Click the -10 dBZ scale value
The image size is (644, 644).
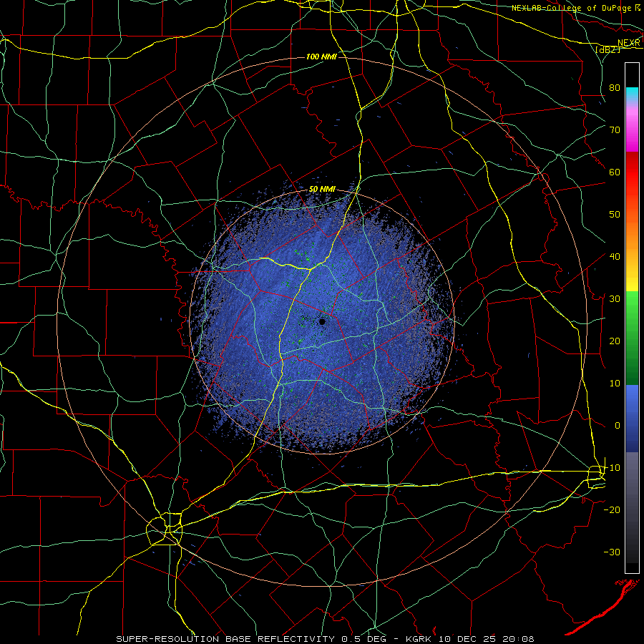[x=612, y=468]
